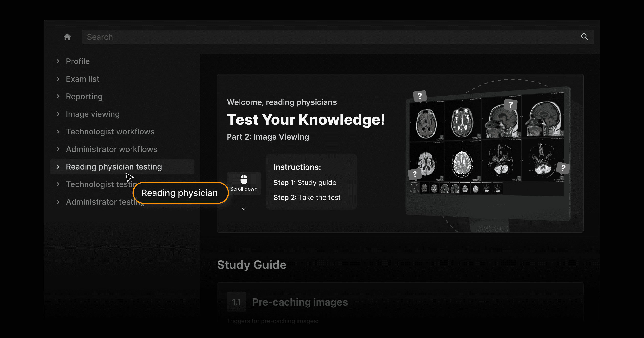The image size is (644, 338).
Task: Click the question bubble at the monitor's top-left
Action: point(420,96)
